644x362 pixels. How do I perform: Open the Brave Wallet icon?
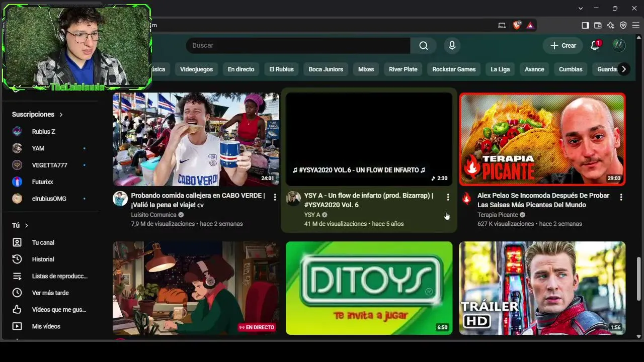click(598, 25)
